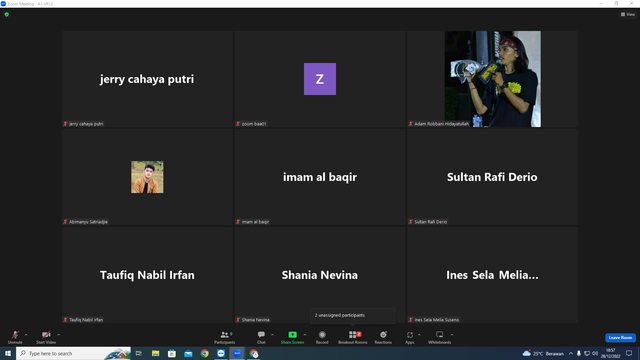Start video with the camera button
This screenshot has width=640, height=360.
point(46,337)
